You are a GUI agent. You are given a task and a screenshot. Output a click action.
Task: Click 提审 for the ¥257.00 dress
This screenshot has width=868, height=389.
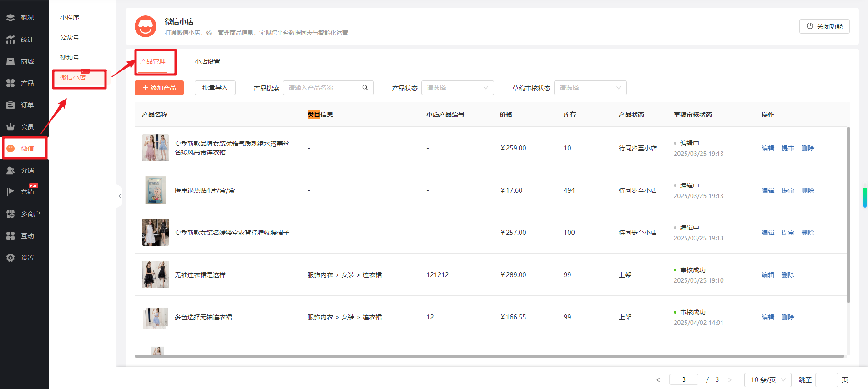788,233
